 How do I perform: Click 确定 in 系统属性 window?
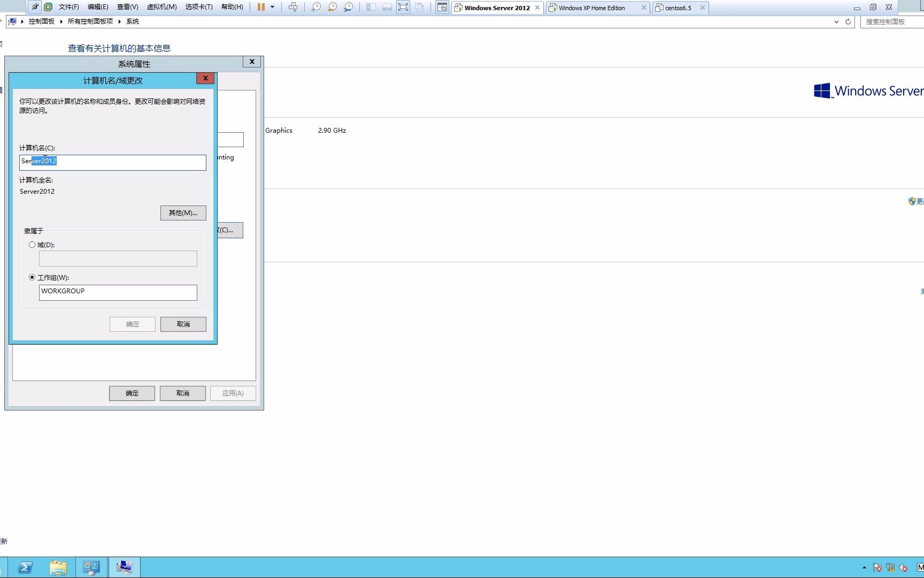pos(132,393)
